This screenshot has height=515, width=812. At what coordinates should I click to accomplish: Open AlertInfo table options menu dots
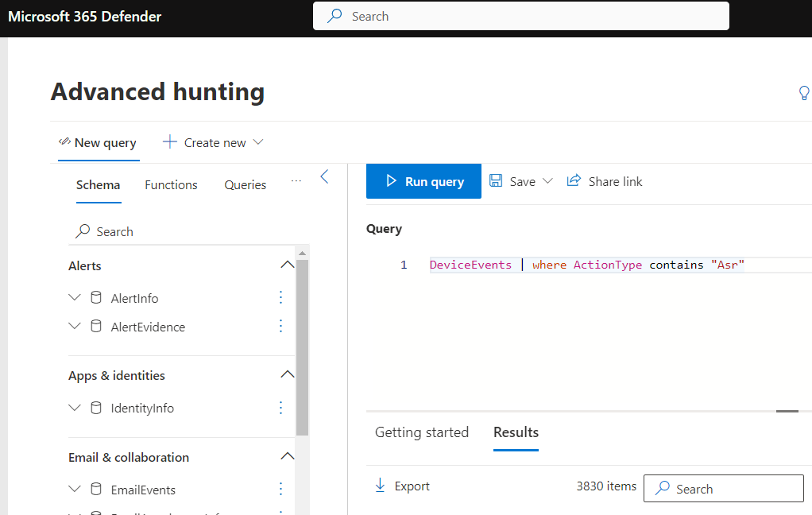pyautogui.click(x=280, y=297)
